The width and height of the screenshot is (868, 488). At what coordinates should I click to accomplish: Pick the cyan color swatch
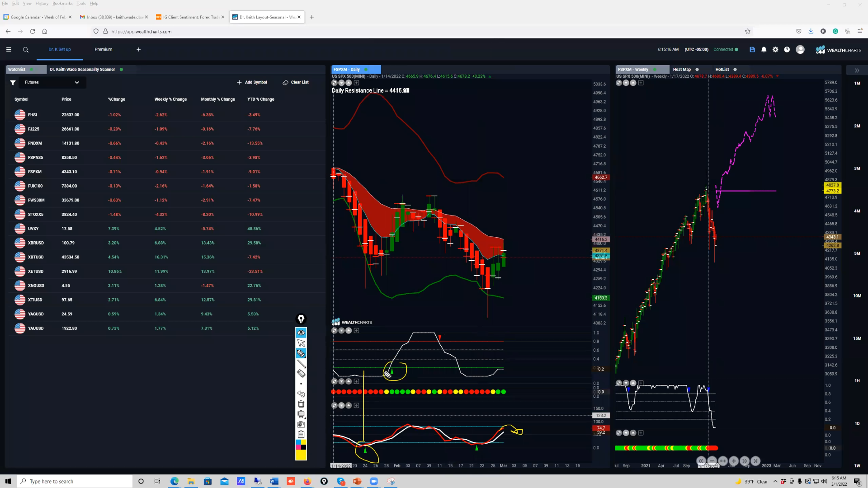(x=298, y=443)
